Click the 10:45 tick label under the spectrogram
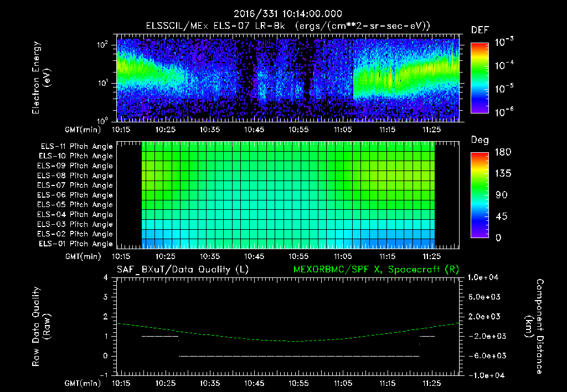Viewport: 567px width, 392px height. click(x=254, y=130)
